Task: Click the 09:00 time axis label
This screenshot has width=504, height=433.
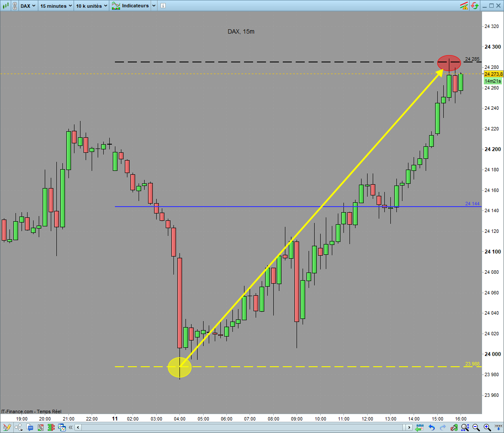Action: tap(297, 419)
